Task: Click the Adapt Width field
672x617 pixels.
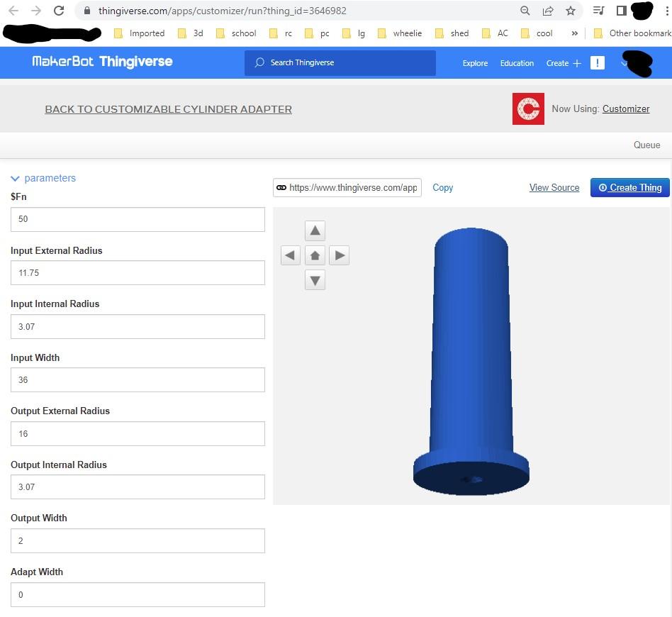Action: click(x=138, y=595)
